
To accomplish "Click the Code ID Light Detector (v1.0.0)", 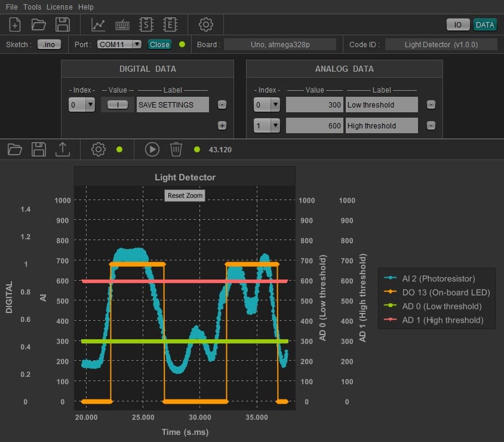I will (x=441, y=44).
